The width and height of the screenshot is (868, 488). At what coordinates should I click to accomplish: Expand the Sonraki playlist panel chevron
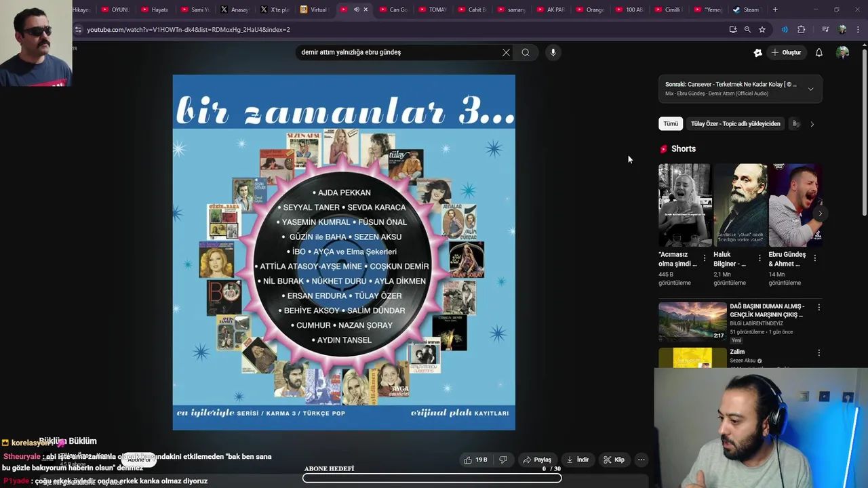(x=810, y=89)
